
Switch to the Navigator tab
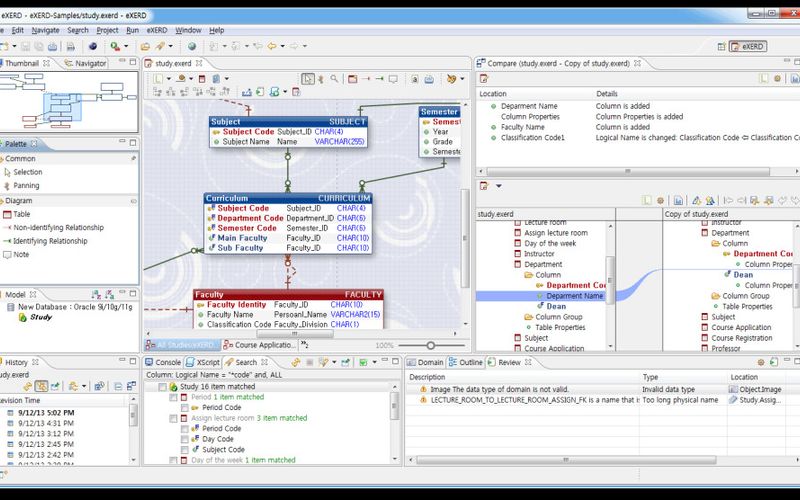click(85, 63)
